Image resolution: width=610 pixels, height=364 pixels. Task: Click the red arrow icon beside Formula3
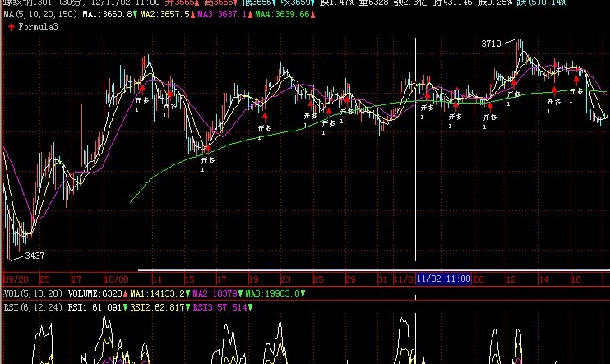(10, 26)
